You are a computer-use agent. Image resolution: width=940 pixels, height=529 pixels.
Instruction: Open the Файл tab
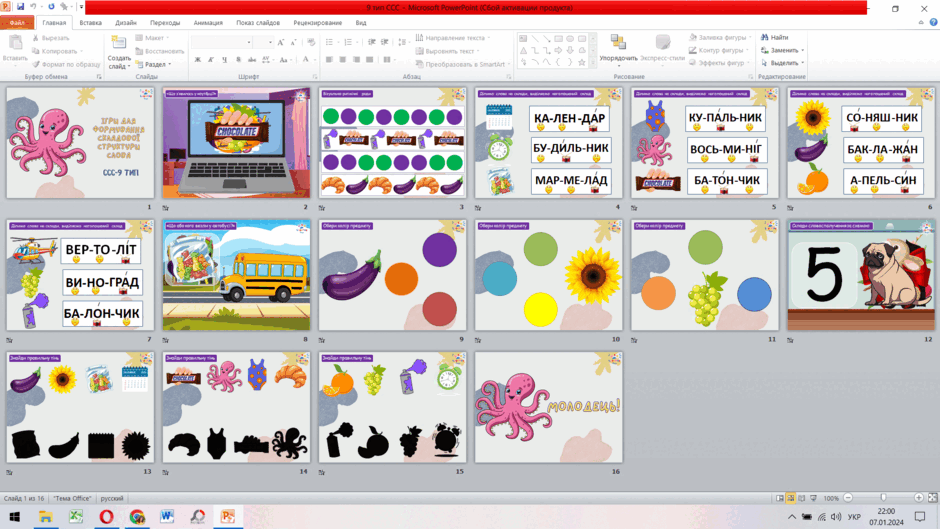click(16, 23)
